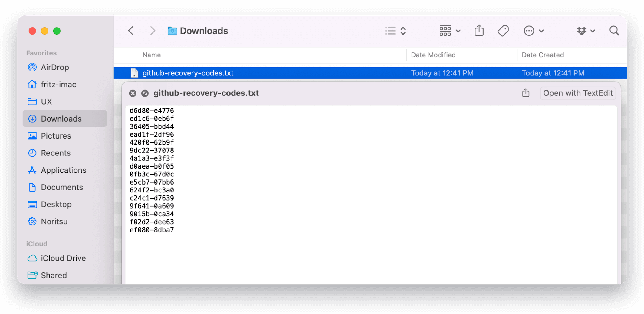
Task: Share file from Quick Look preview
Action: pos(526,93)
